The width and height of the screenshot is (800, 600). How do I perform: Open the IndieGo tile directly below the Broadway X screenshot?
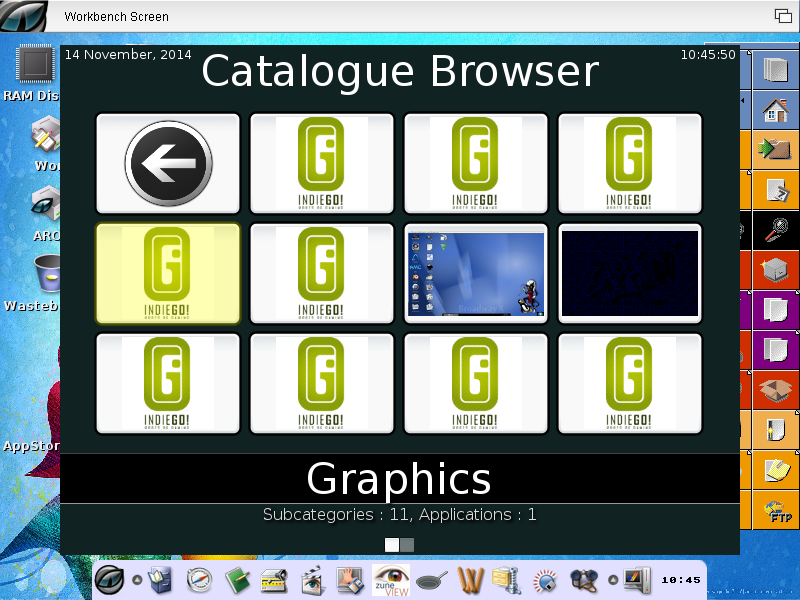pos(476,384)
